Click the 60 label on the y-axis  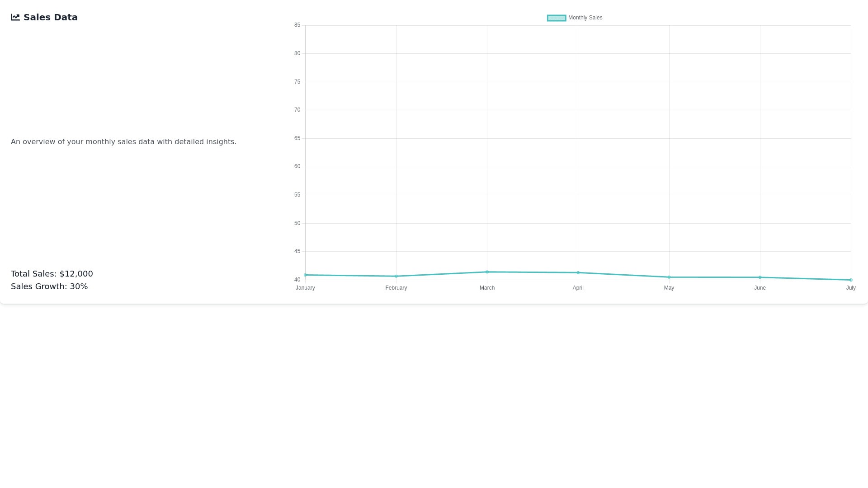(x=297, y=166)
